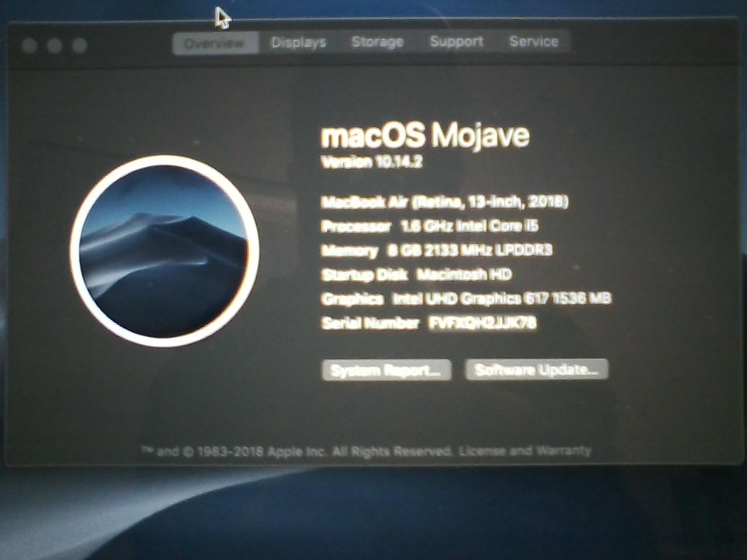Click the System Report button
This screenshot has height=560, width=747.
386,370
